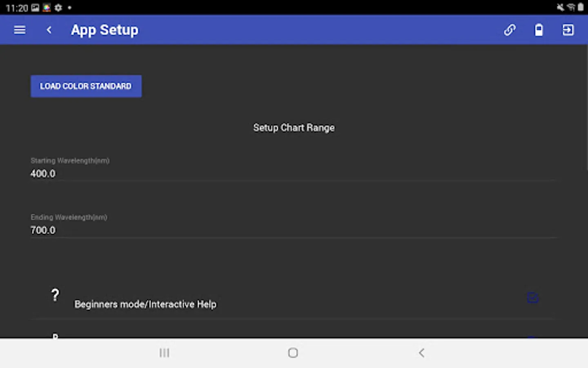
Task: Tap the clock in status bar
Action: (17, 8)
